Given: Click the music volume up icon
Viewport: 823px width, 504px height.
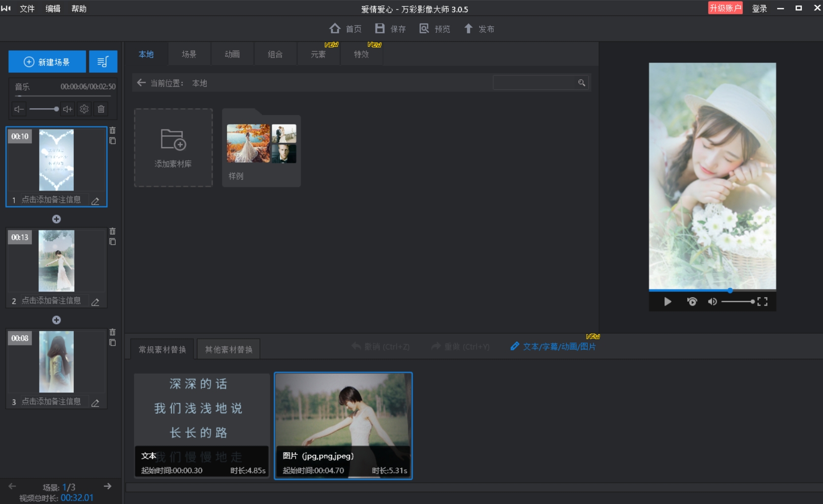Looking at the screenshot, I should point(68,109).
